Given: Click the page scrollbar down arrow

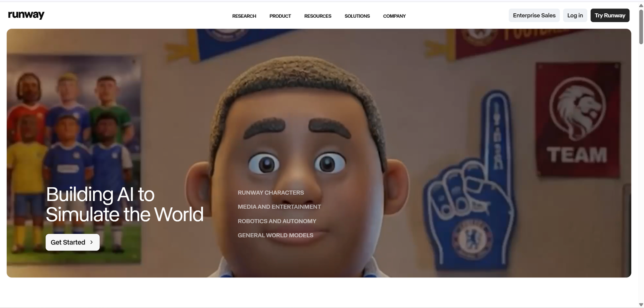Looking at the screenshot, I should coord(641,305).
